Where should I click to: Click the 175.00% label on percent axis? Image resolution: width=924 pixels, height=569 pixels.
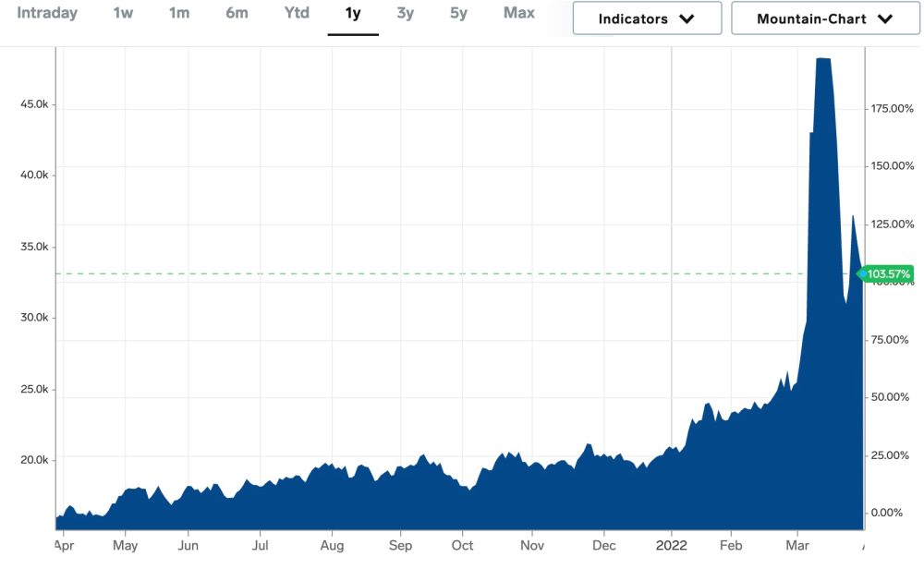(893, 109)
